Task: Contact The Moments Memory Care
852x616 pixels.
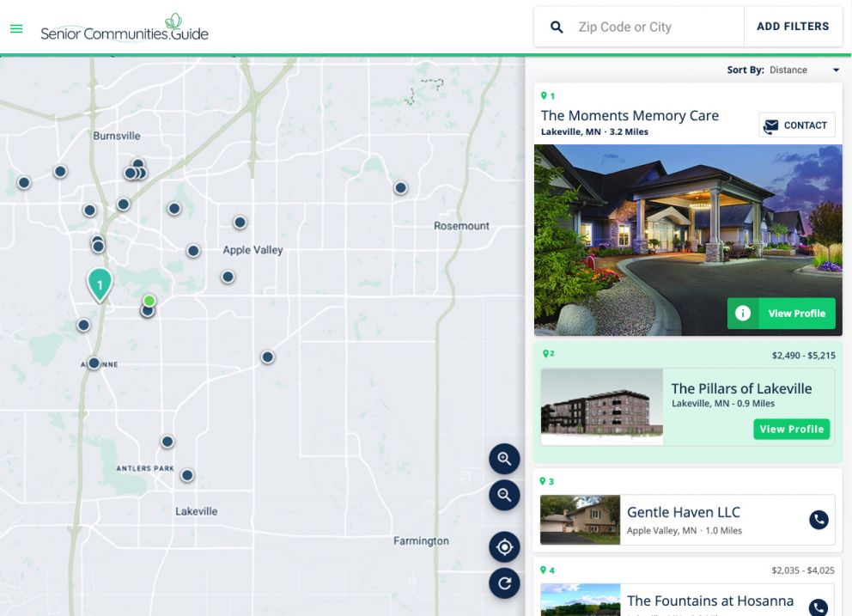Action: 796,125
